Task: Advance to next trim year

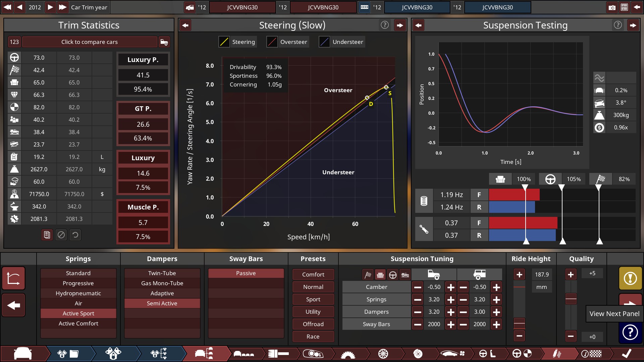Action: (x=50, y=7)
